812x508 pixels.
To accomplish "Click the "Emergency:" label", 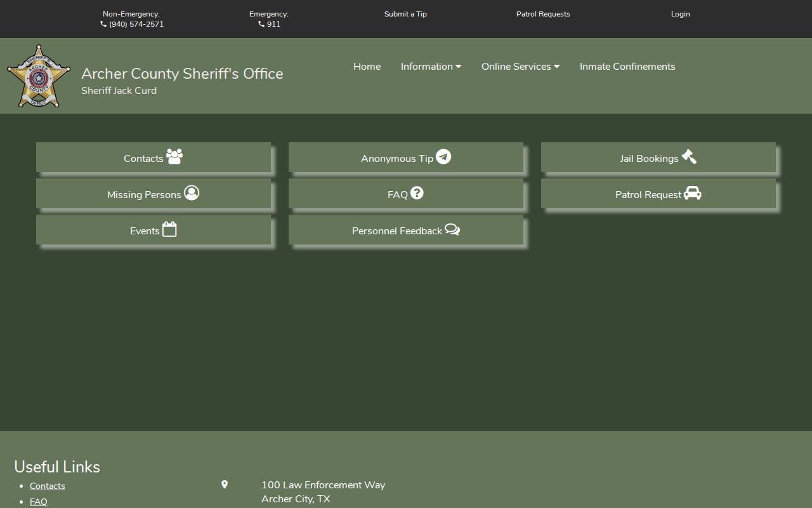I will click(x=269, y=14).
